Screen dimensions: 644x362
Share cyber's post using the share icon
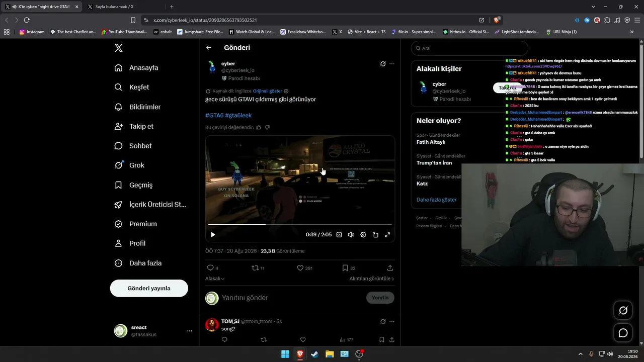390,268
